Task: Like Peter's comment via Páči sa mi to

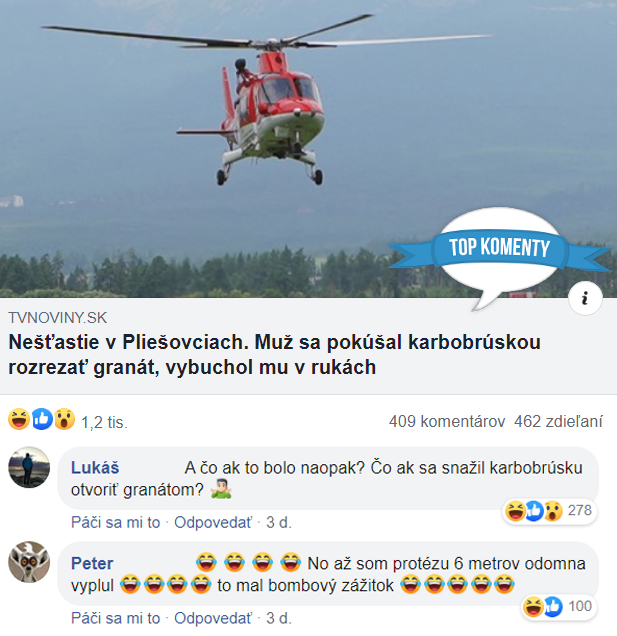Action: [116, 618]
